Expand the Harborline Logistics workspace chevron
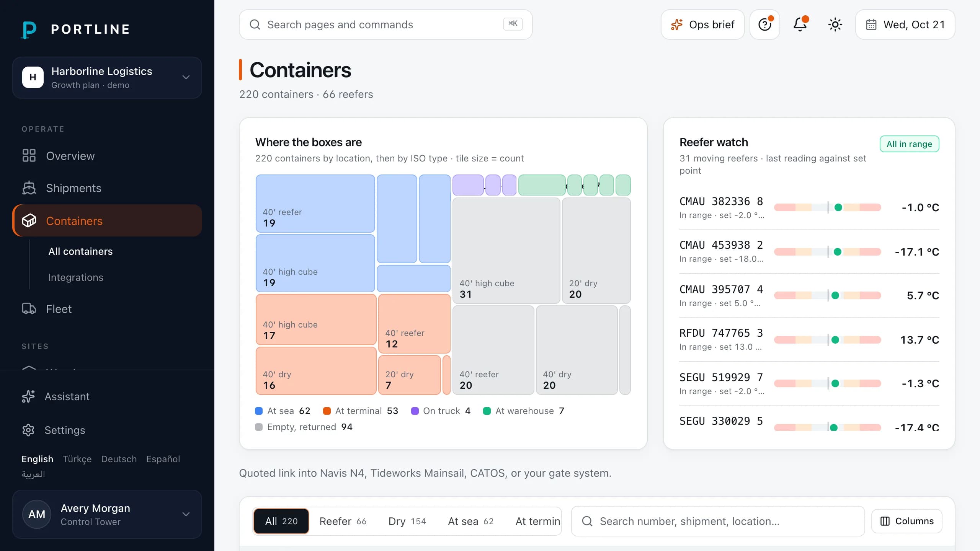The image size is (980, 551). 186,77
